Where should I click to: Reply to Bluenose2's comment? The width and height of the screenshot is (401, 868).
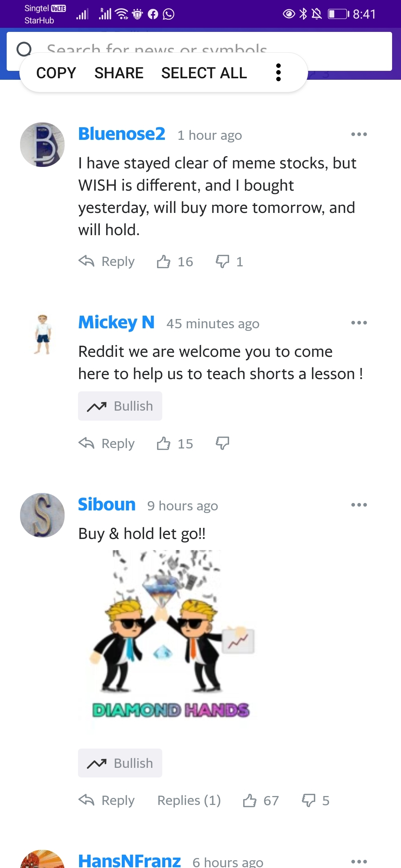tap(107, 262)
